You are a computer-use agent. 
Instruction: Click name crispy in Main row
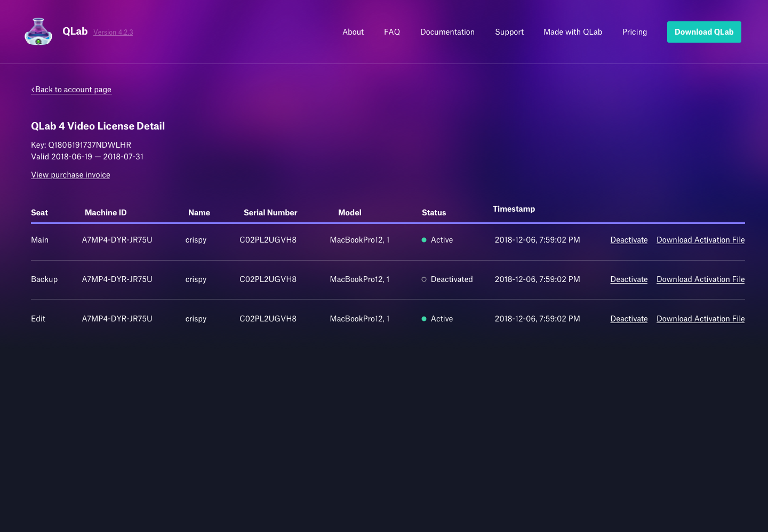[196, 240]
